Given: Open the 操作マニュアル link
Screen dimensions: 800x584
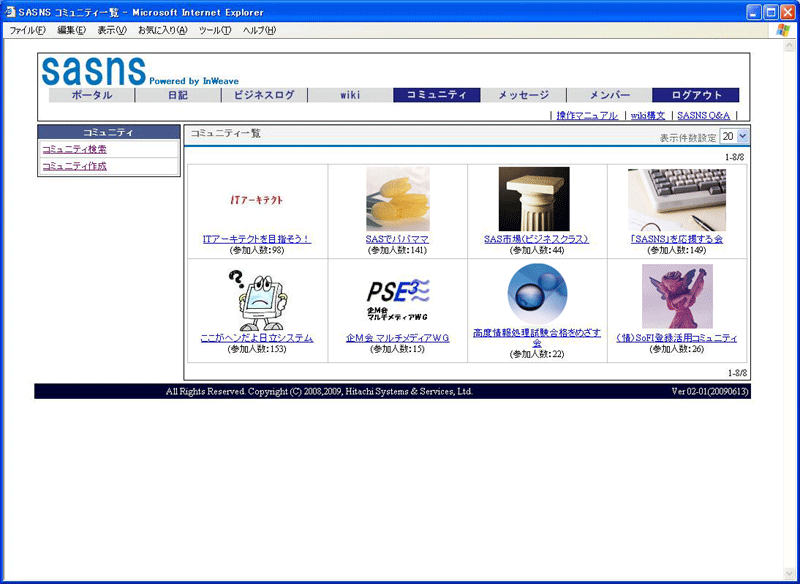Looking at the screenshot, I should coord(587,116).
